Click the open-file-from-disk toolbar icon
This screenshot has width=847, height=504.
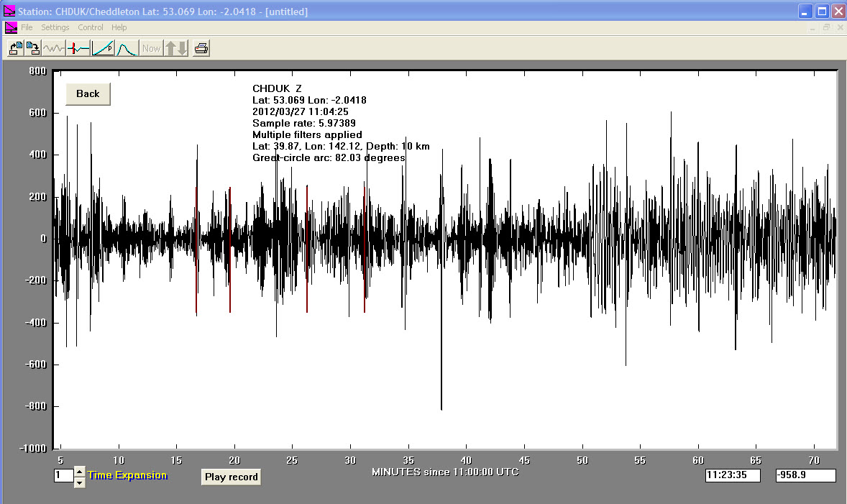click(16, 49)
